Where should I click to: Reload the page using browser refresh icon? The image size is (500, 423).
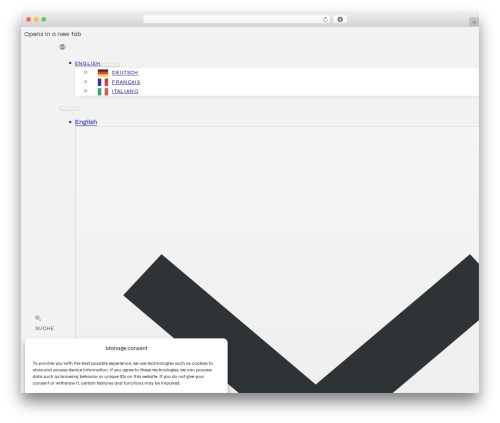click(325, 19)
